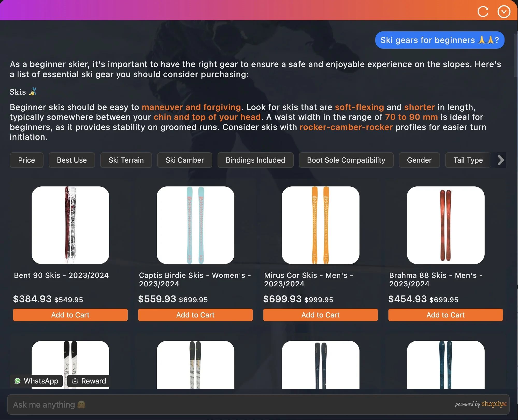Click the Ask me anything input field

[x=233, y=404]
